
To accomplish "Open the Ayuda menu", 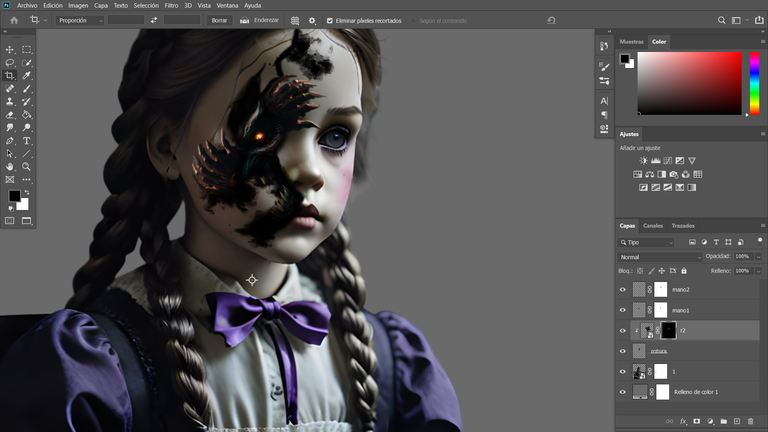I will [x=253, y=5].
